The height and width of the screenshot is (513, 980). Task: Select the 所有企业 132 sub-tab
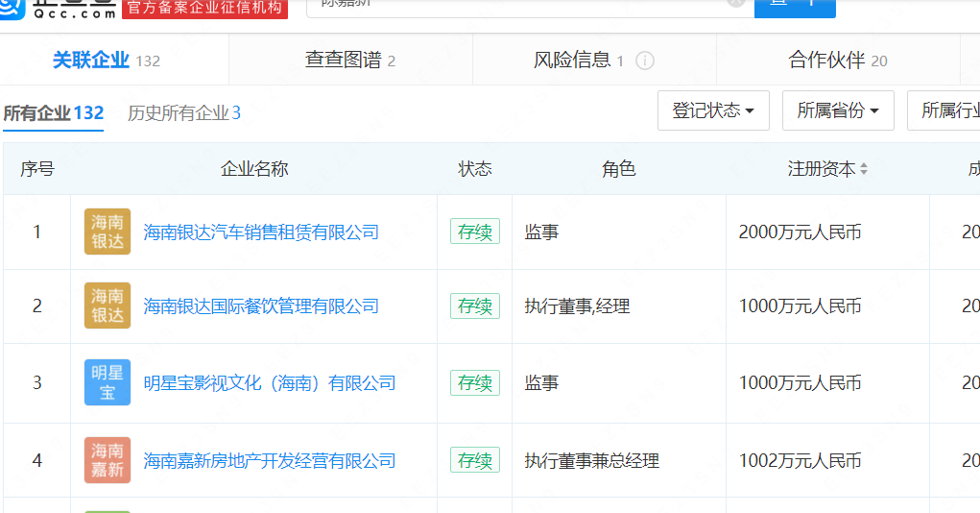click(x=53, y=113)
